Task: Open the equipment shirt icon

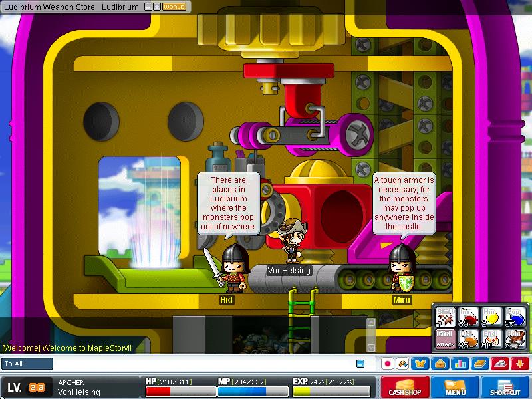Action: [x=420, y=364]
